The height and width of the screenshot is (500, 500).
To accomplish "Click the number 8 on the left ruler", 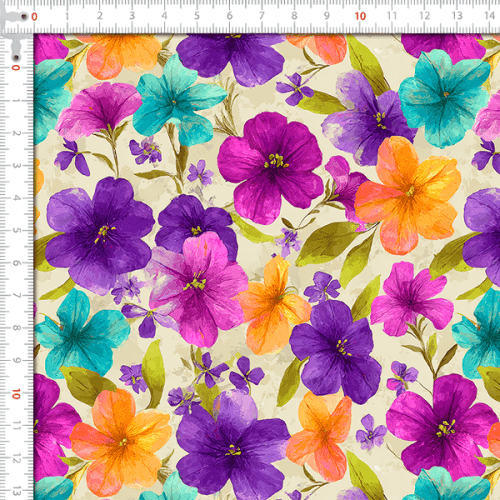I will [16, 328].
